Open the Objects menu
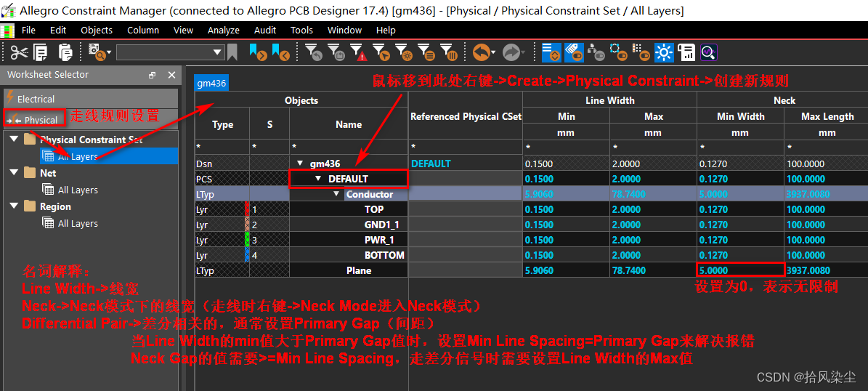The height and width of the screenshot is (391, 868). [x=97, y=31]
